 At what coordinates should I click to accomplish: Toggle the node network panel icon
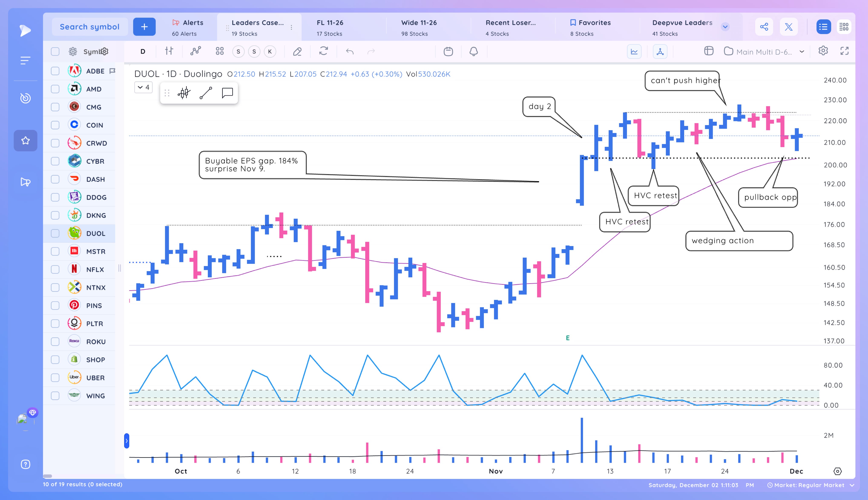(x=660, y=52)
